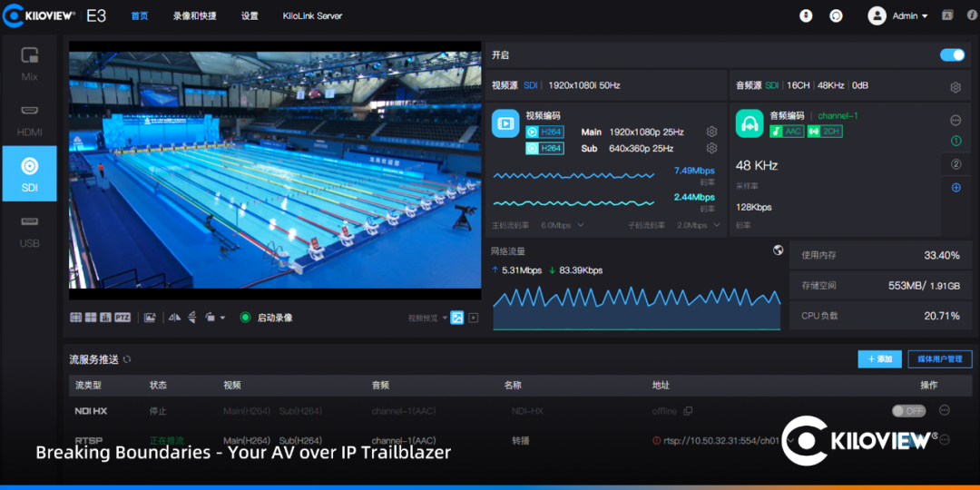The image size is (980, 490).
Task: Expand the main bitrate 6.0Mbps dropdown
Action: [x=563, y=225]
